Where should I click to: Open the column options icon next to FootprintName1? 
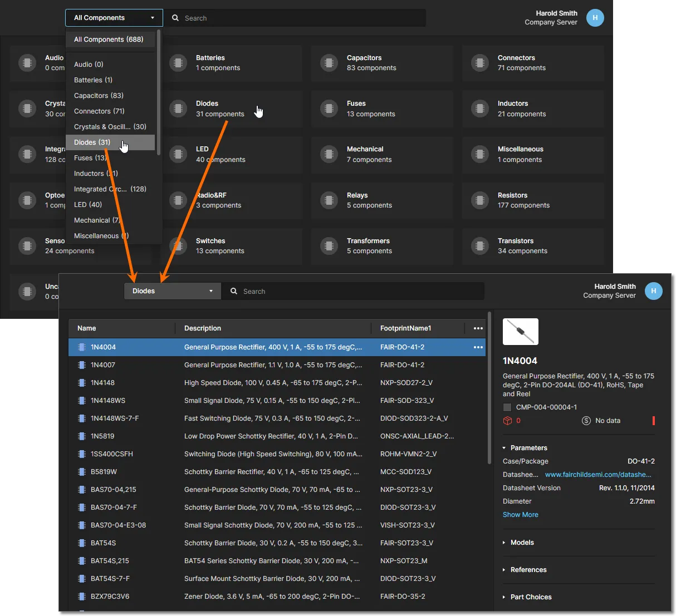click(x=478, y=328)
